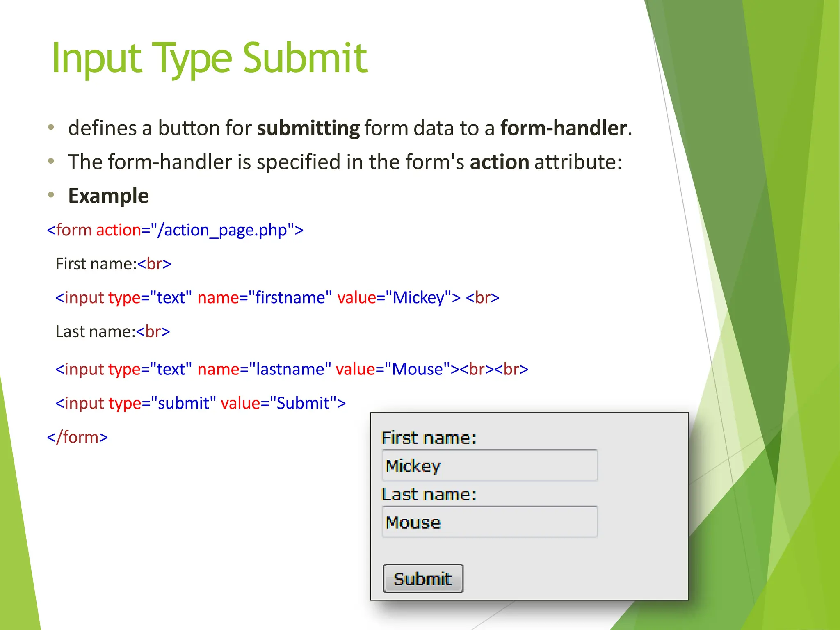840x630 pixels.
Task: Click the code line '<form action="/action_page.php">'
Action: click(175, 230)
